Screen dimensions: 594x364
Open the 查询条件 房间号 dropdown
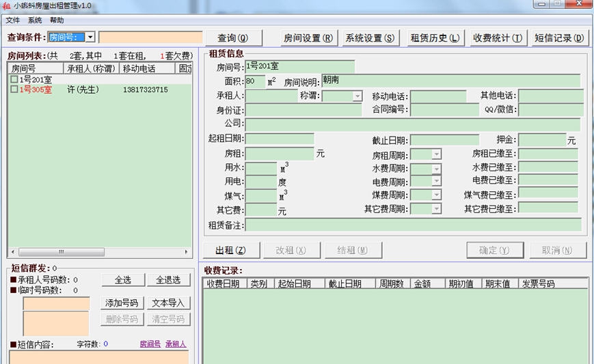pos(90,37)
